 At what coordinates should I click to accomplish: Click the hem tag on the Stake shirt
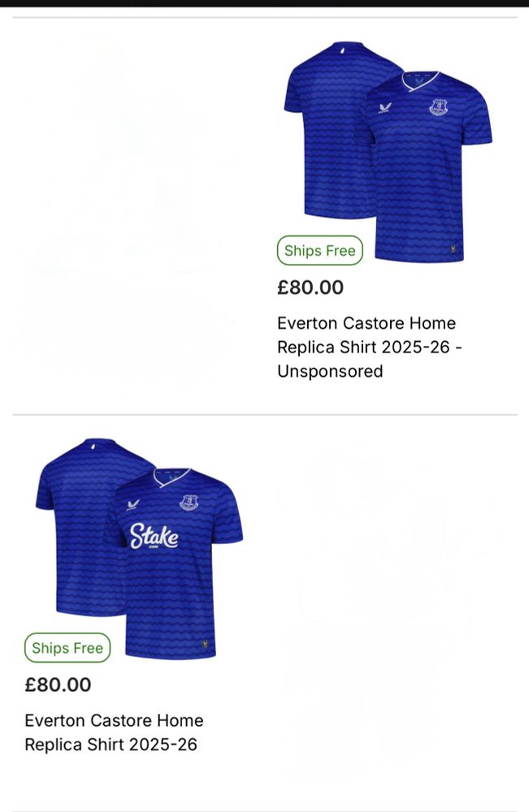click(x=205, y=646)
